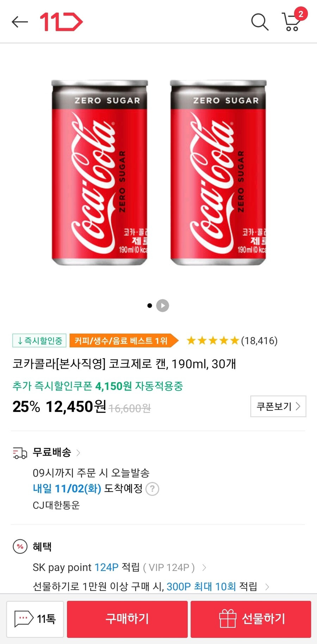Go back with the arrow icon
Screen dimensions: 317x644
[x=20, y=22]
